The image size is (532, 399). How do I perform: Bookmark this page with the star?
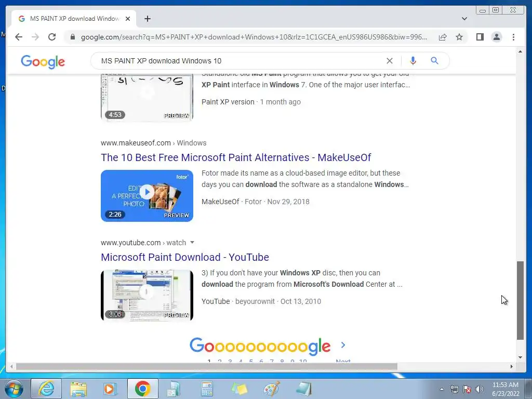pos(459,37)
